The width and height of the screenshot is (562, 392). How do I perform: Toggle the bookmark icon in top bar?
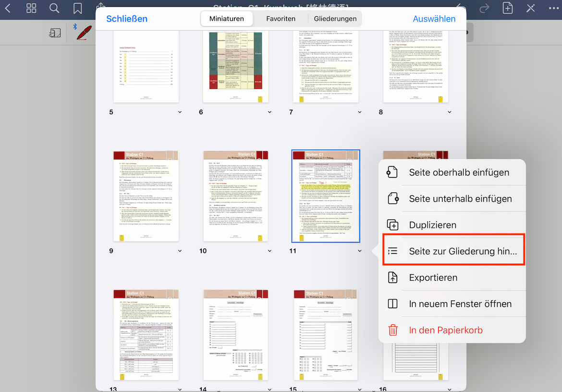tap(77, 8)
